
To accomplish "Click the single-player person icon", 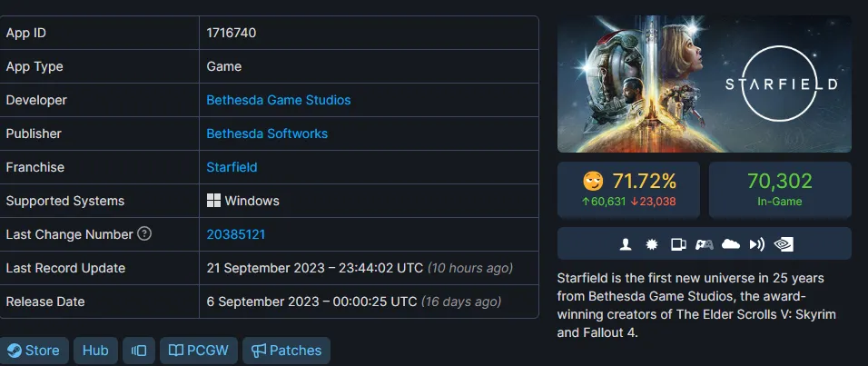I will coord(626,244).
